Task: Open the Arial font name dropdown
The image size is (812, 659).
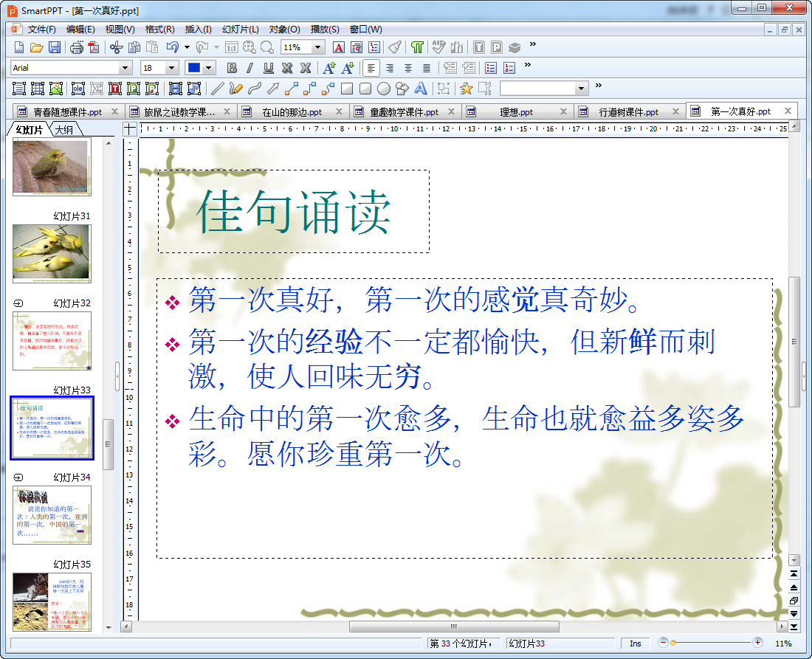Action: pyautogui.click(x=125, y=68)
